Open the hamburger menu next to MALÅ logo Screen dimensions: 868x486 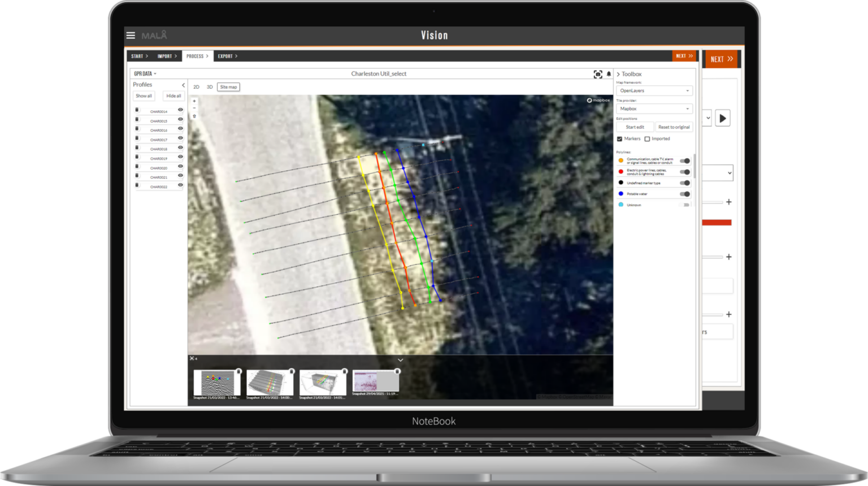(131, 35)
